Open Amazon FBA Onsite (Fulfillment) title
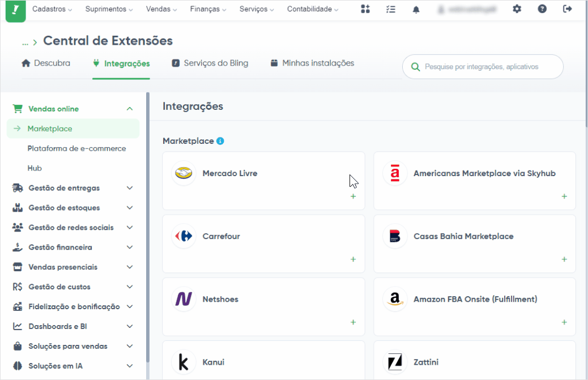The height and width of the screenshot is (380, 588). point(475,299)
